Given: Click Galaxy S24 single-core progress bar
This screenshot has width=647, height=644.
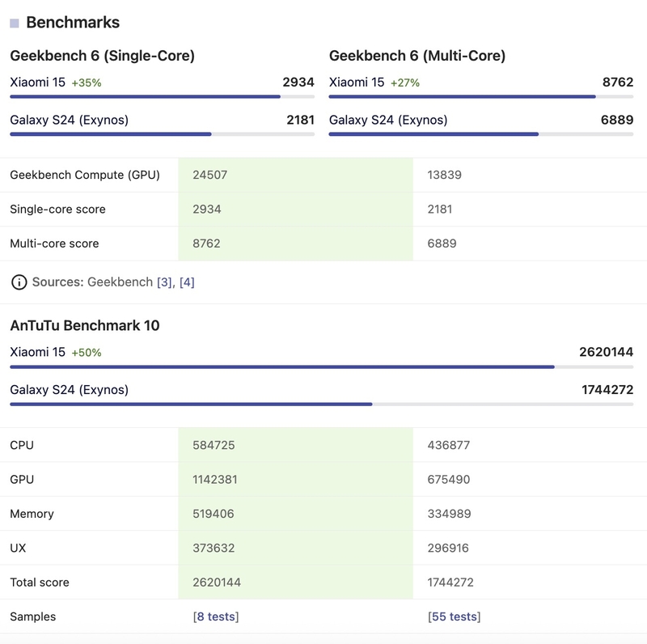Looking at the screenshot, I should tap(162, 134).
